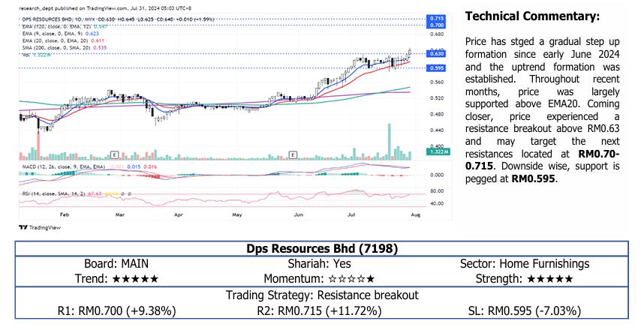The width and height of the screenshot is (644, 330).
Task: Click the Jul label on the time axis
Action: pos(353,214)
